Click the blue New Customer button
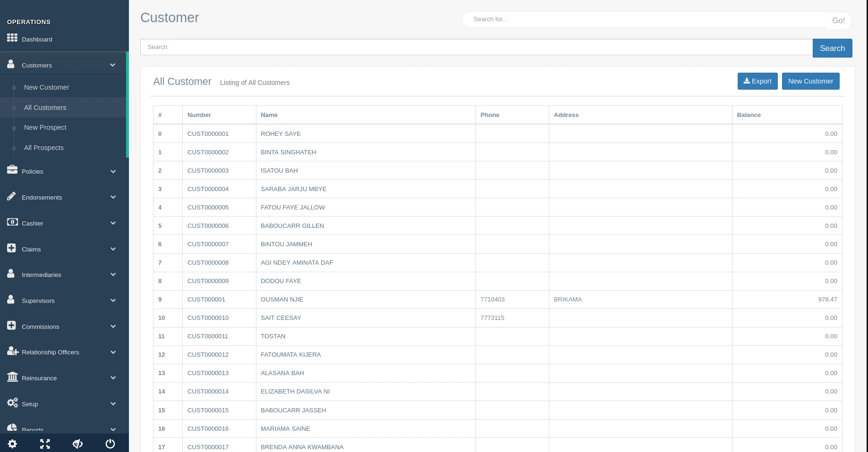Image resolution: width=868 pixels, height=452 pixels. click(x=810, y=81)
